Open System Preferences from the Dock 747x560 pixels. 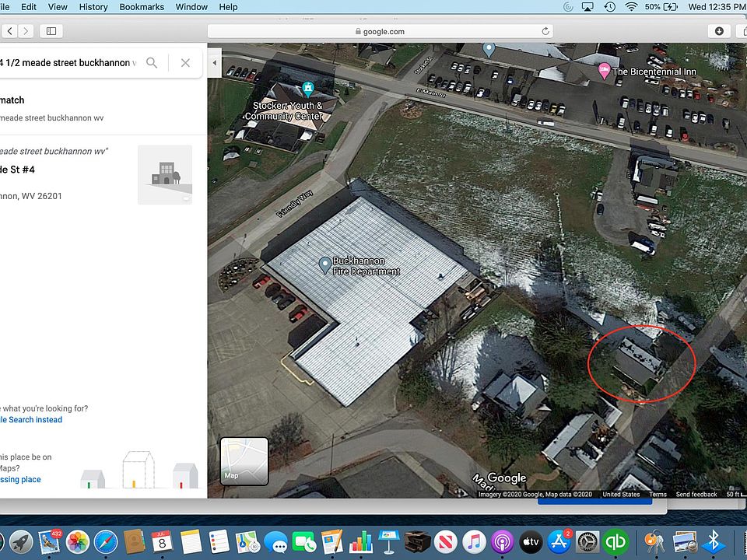pyautogui.click(x=587, y=542)
